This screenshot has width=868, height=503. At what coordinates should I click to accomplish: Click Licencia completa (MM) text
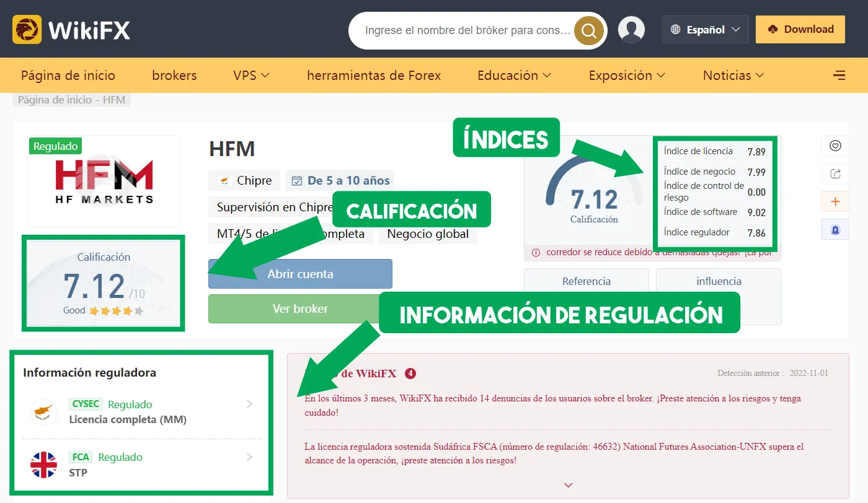pyautogui.click(x=128, y=419)
